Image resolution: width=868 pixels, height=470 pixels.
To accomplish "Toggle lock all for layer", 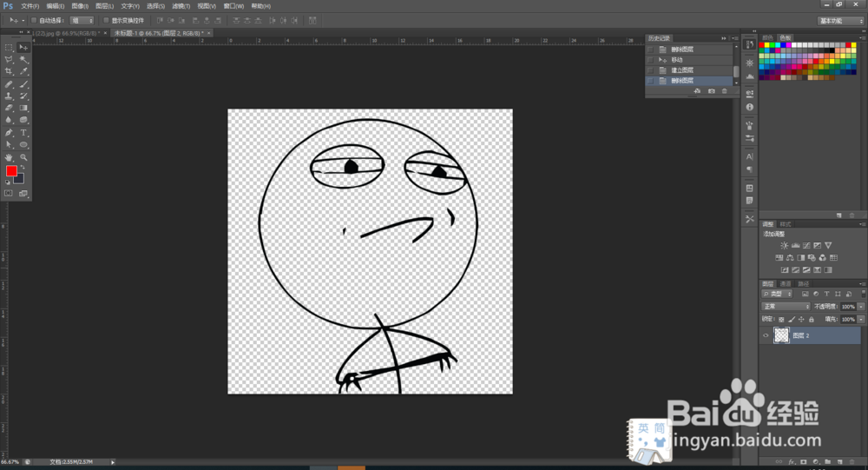I will (x=812, y=319).
